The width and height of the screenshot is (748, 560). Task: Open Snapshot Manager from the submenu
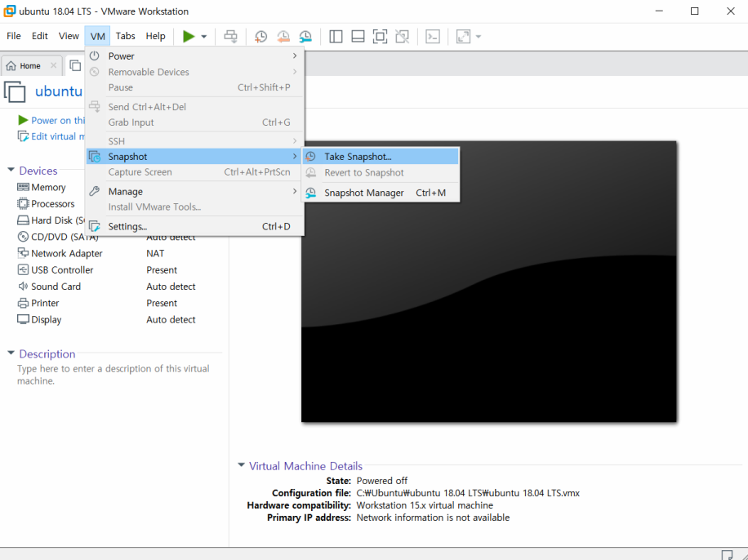point(381,193)
